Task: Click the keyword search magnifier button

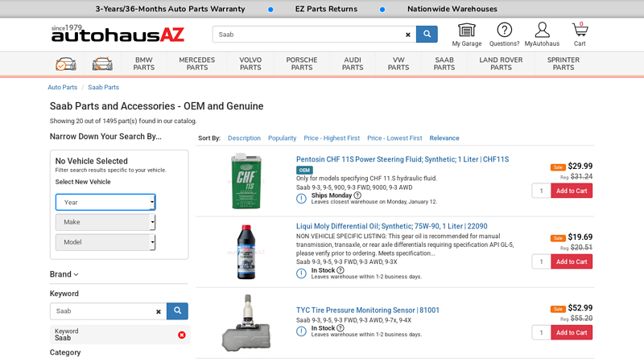Action: point(177,311)
